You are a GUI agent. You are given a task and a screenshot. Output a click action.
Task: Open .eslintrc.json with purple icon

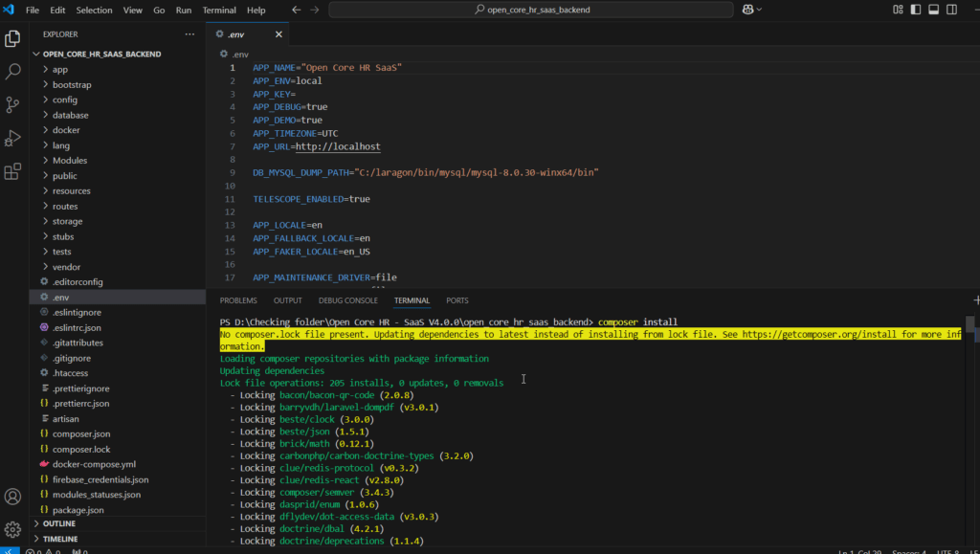(77, 327)
